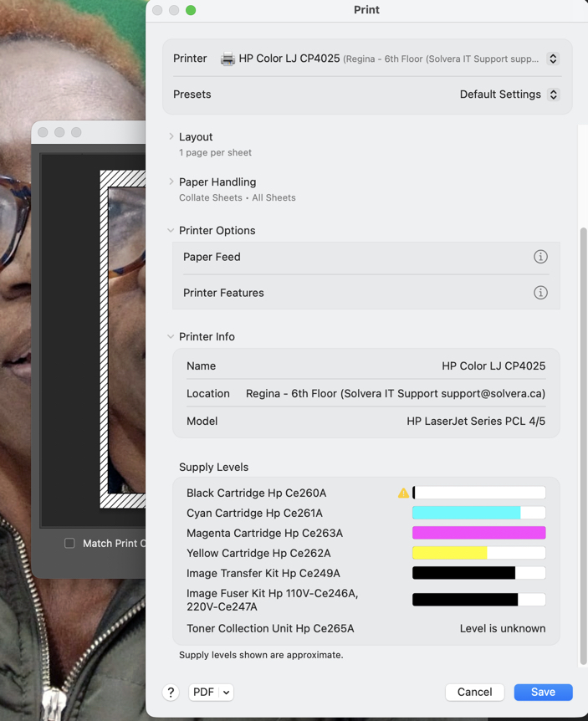Expand the Paper Handling section
Image resolution: width=588 pixels, height=721 pixels.
171,182
